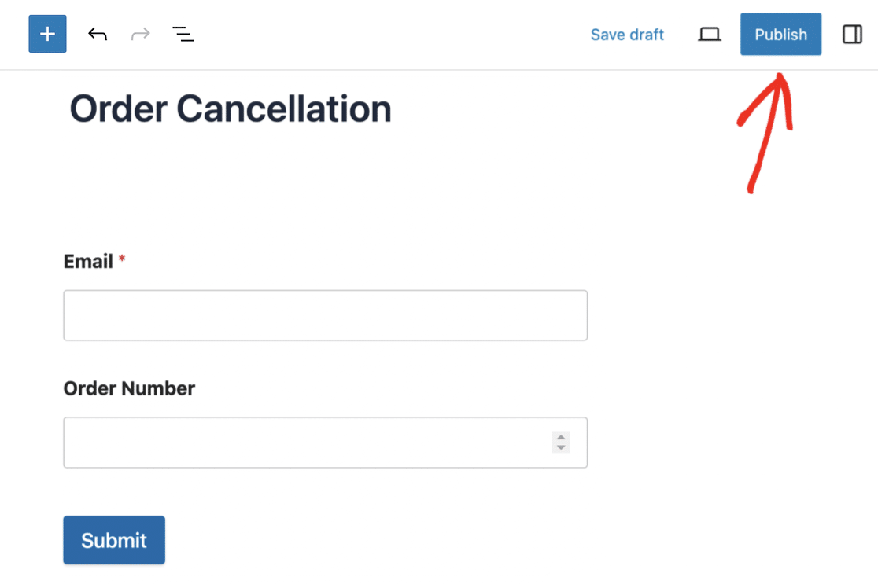Click empty toolbar space left of Save draft
Viewport: 878px width, 588px height.
393,35
